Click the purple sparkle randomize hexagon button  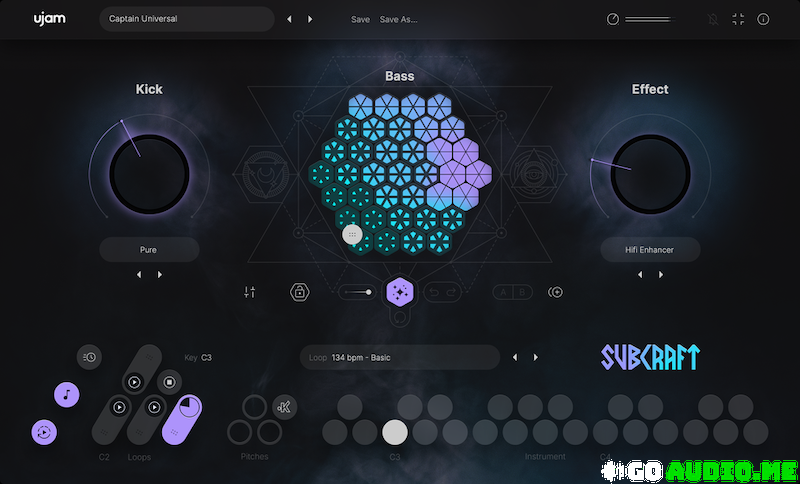pyautogui.click(x=400, y=292)
